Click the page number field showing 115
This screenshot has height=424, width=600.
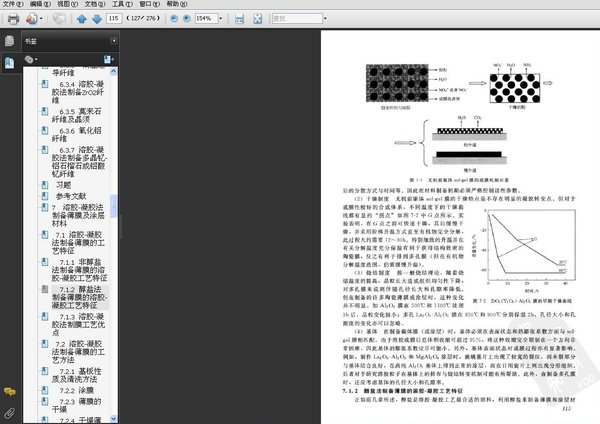point(114,18)
